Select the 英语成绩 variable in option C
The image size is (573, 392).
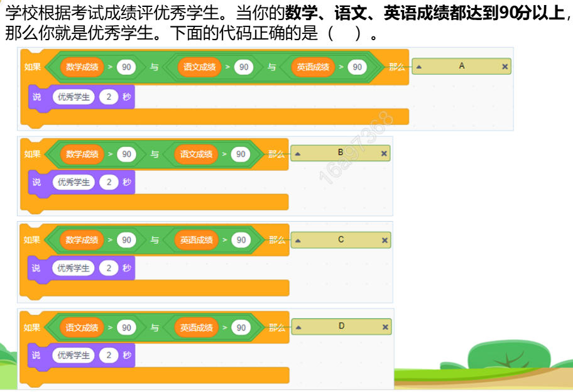(x=197, y=240)
